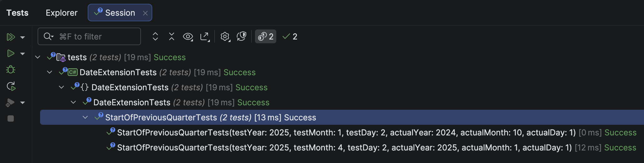Image resolution: width=644 pixels, height=163 pixels.
Task: Click the Rerun Failed Tests icon
Action: click(11, 86)
